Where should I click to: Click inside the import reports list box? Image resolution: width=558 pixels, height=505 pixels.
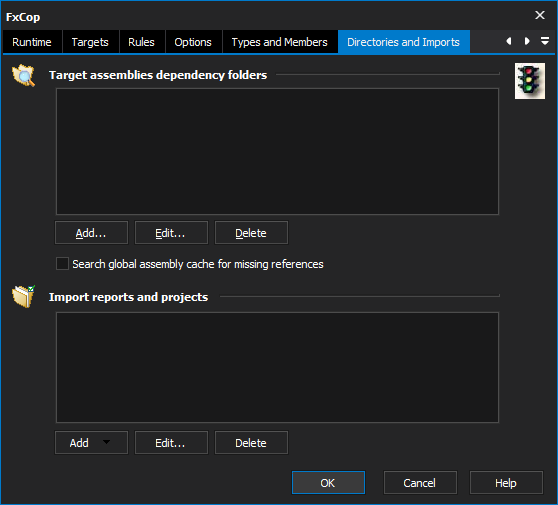pos(277,367)
